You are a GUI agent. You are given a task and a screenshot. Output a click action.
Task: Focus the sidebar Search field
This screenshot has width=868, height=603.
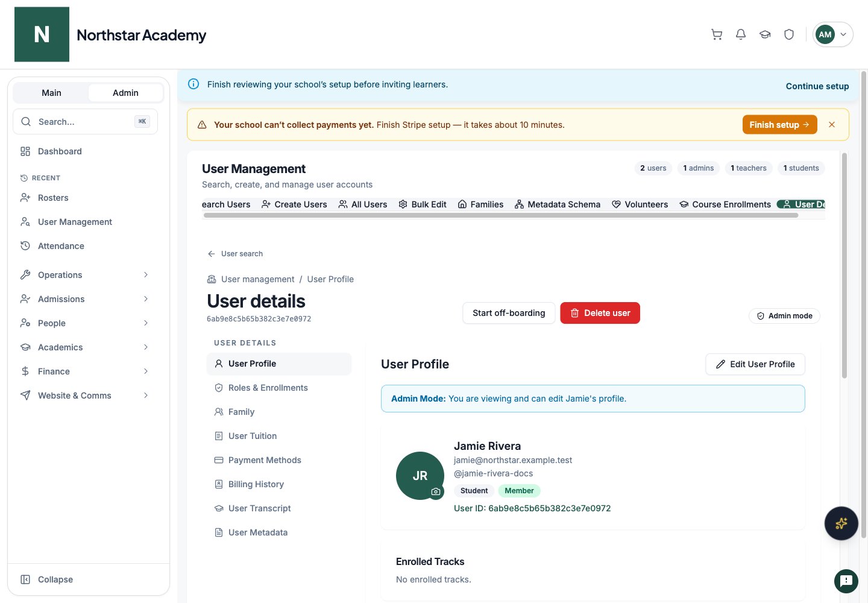point(85,122)
